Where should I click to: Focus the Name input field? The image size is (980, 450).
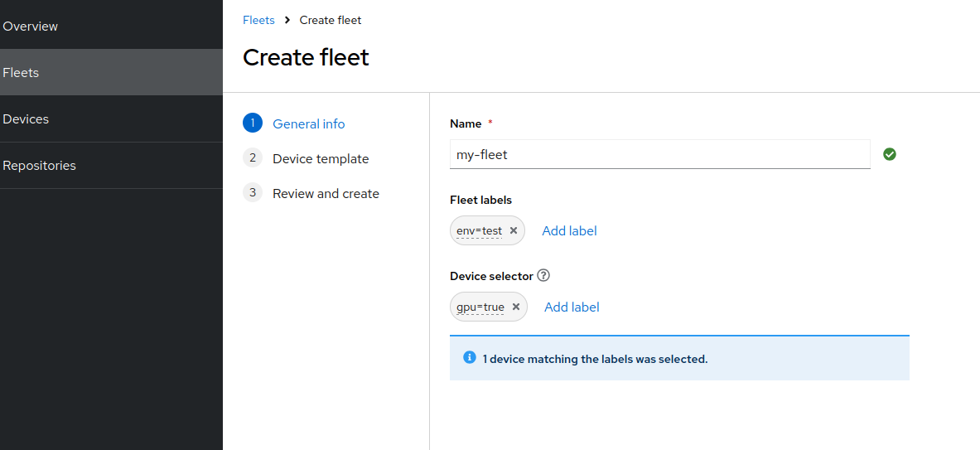click(x=660, y=154)
